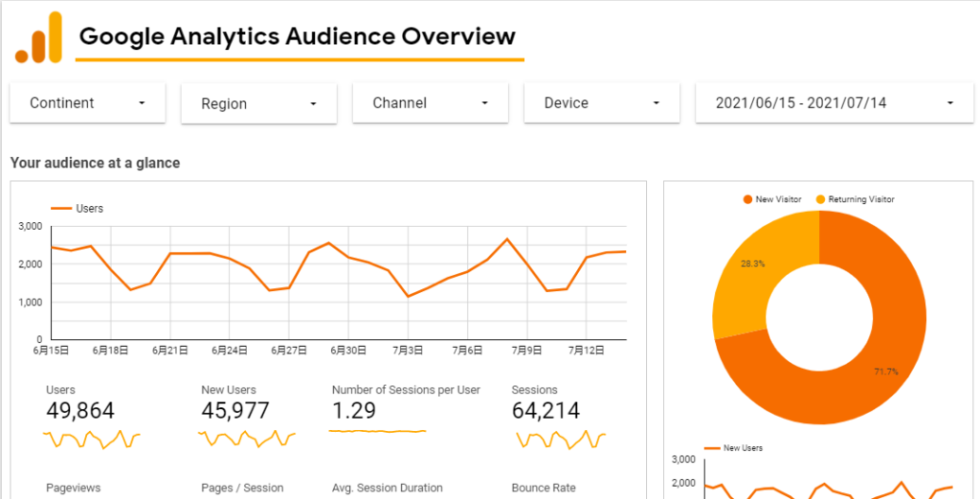Open the Continent filter dropdown
Screen dimensions: 980x499
click(87, 102)
